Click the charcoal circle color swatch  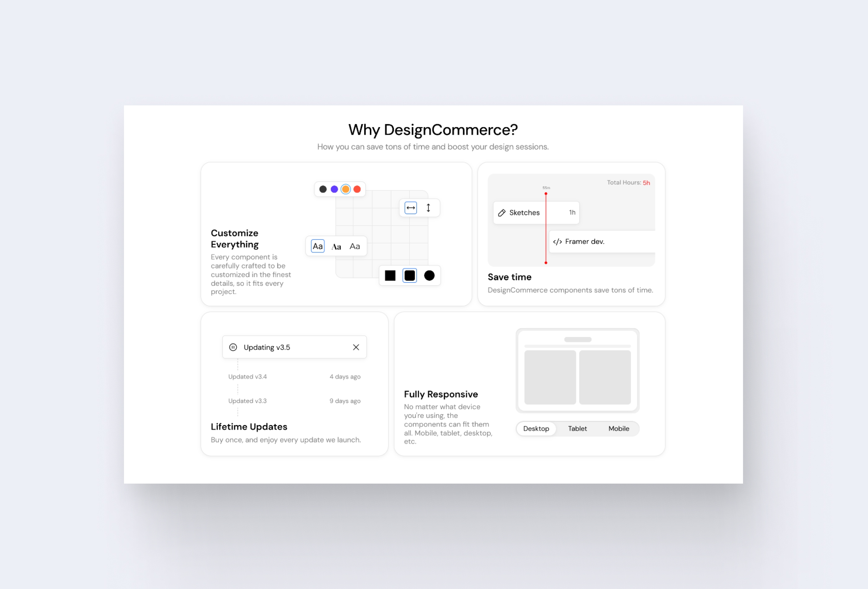(x=323, y=189)
